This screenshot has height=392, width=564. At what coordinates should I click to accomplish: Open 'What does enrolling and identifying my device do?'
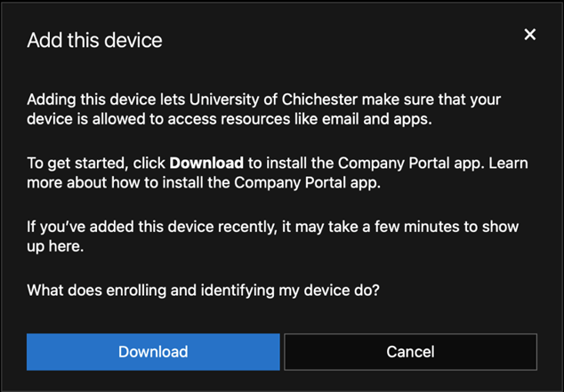tap(203, 291)
